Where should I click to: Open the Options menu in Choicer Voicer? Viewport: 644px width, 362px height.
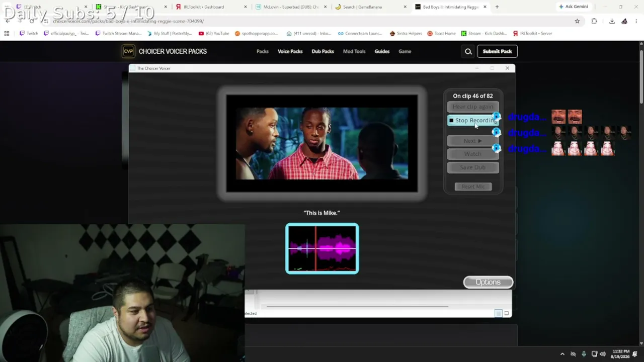click(488, 282)
